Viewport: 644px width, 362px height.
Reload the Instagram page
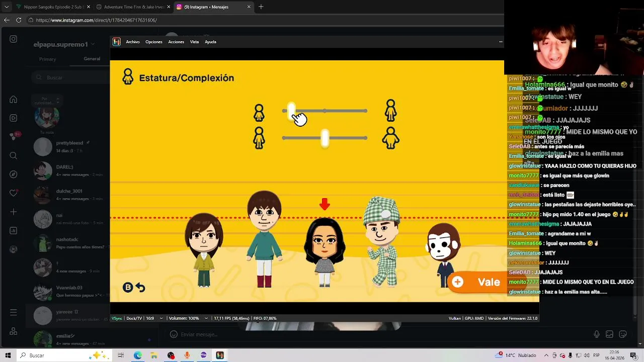click(19, 20)
